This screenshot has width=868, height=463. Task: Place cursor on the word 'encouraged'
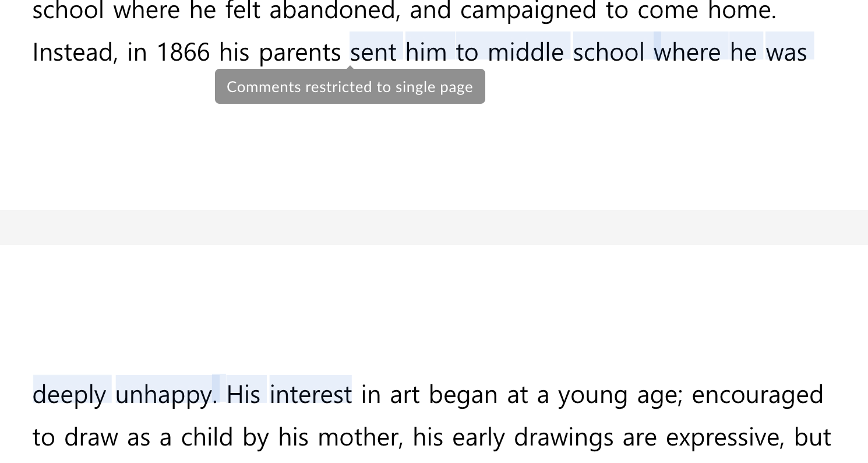(757, 395)
